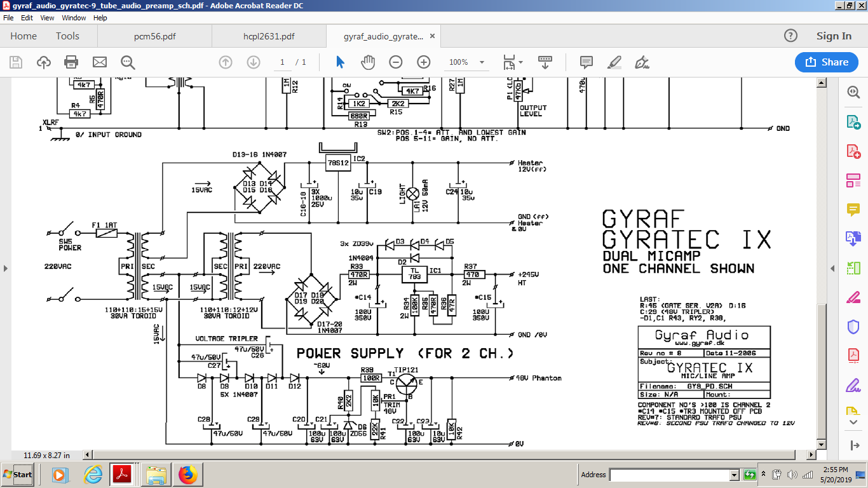Open Redact pink marker tool in right pane
Image resolution: width=868 pixels, height=488 pixels.
853,297
